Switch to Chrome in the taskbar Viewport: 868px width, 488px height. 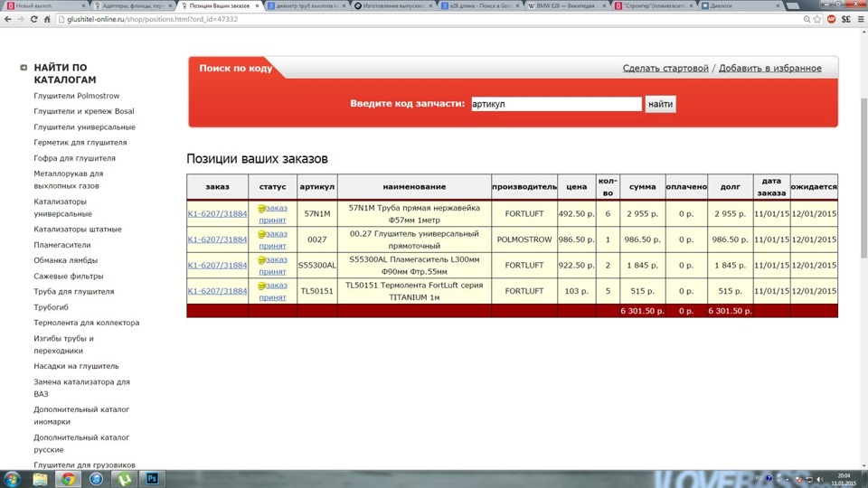[68, 479]
